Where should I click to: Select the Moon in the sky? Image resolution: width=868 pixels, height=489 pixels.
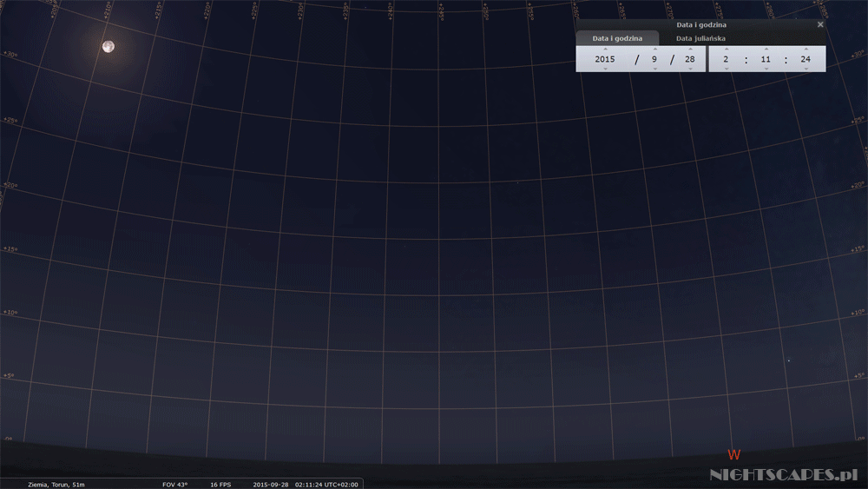coord(108,47)
